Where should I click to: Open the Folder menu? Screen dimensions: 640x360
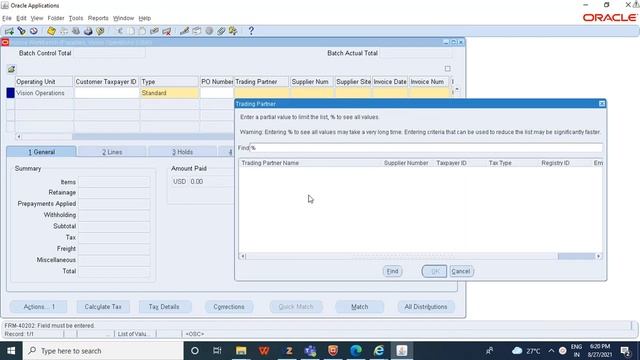56,18
